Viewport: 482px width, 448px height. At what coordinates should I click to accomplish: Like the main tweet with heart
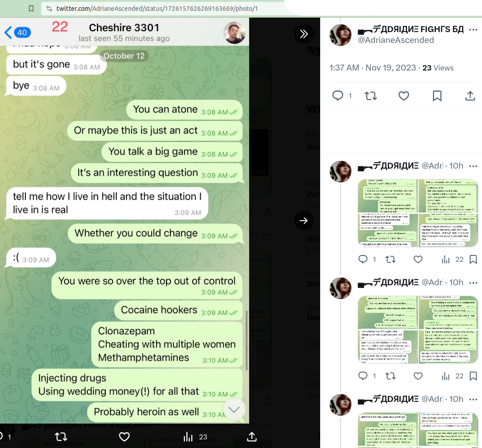coord(404,96)
